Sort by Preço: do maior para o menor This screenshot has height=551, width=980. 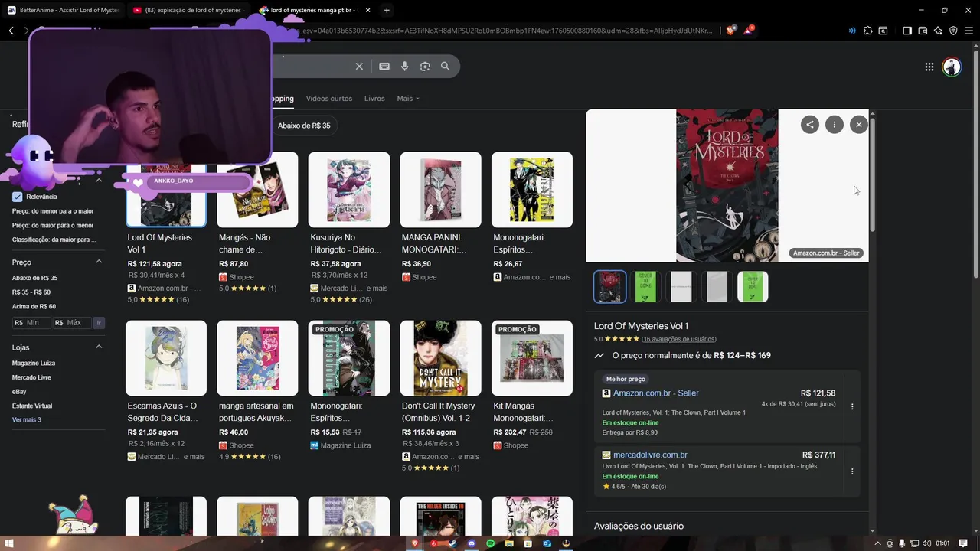[x=53, y=226]
